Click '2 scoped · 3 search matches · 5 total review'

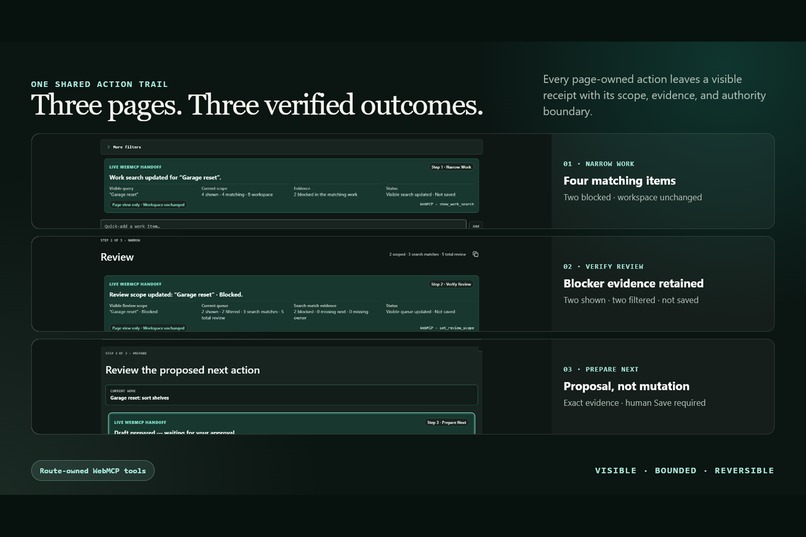[427, 254]
